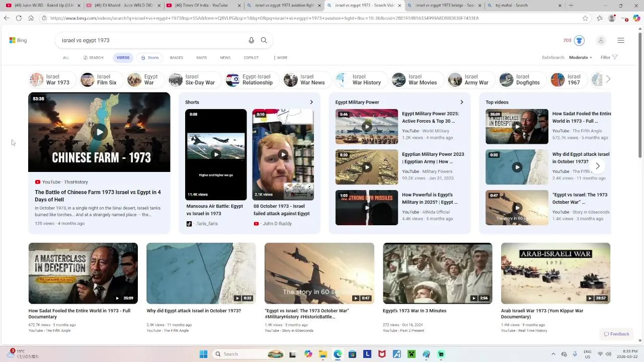Open new browser tab with plus
Screen dimensions: 644x362
tap(571, 6)
